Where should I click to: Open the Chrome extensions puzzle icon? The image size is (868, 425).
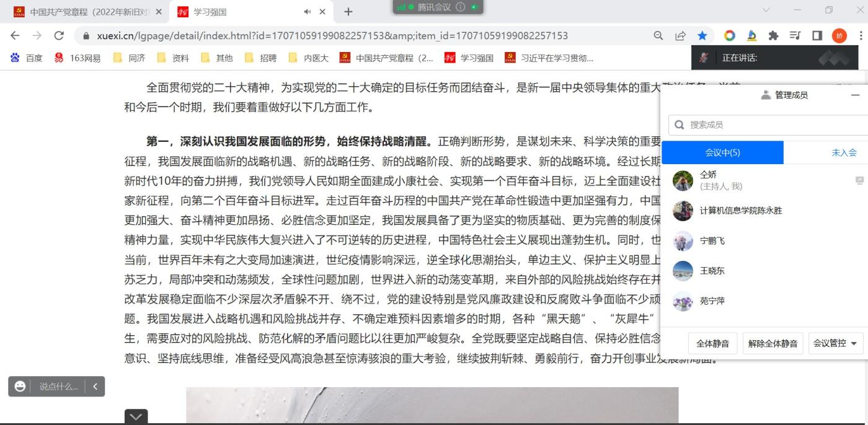click(773, 36)
